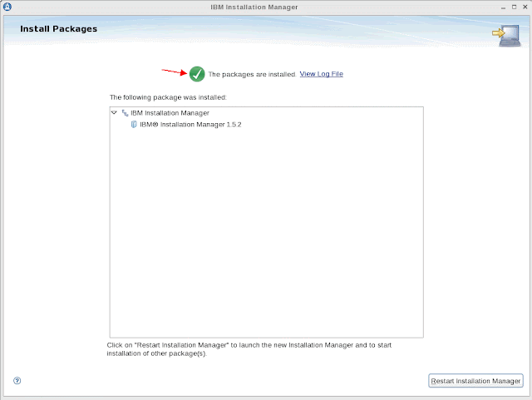
Task: Maximize the IBM Installation Manager window
Action: pyautogui.click(x=514, y=7)
